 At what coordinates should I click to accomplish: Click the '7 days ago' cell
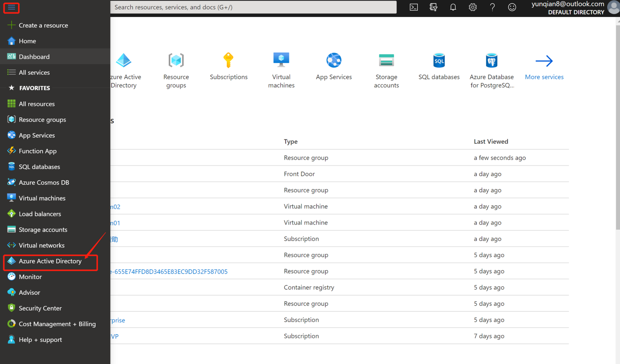coord(489,336)
